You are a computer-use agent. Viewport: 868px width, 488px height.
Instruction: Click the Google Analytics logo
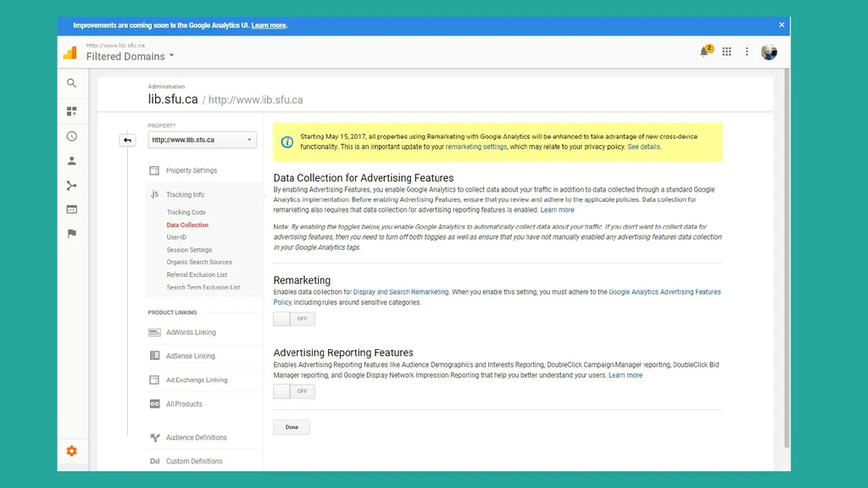[70, 53]
